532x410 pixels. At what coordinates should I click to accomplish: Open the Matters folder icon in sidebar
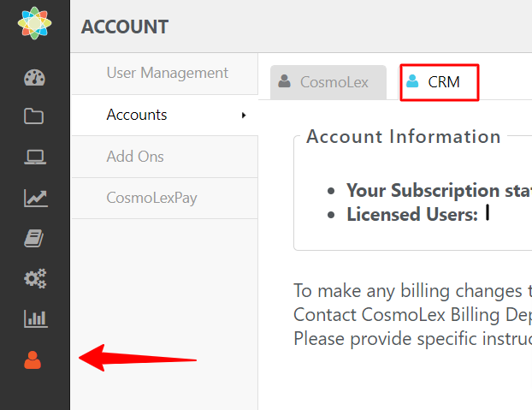coord(34,116)
